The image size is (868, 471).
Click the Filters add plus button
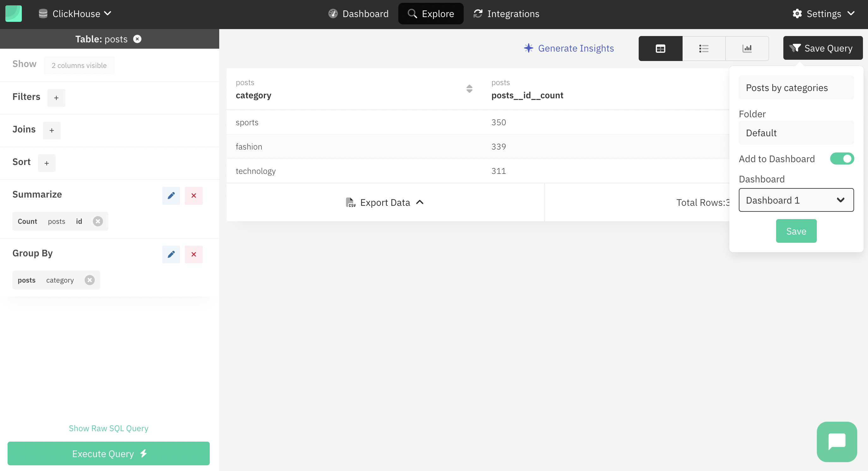(56, 97)
